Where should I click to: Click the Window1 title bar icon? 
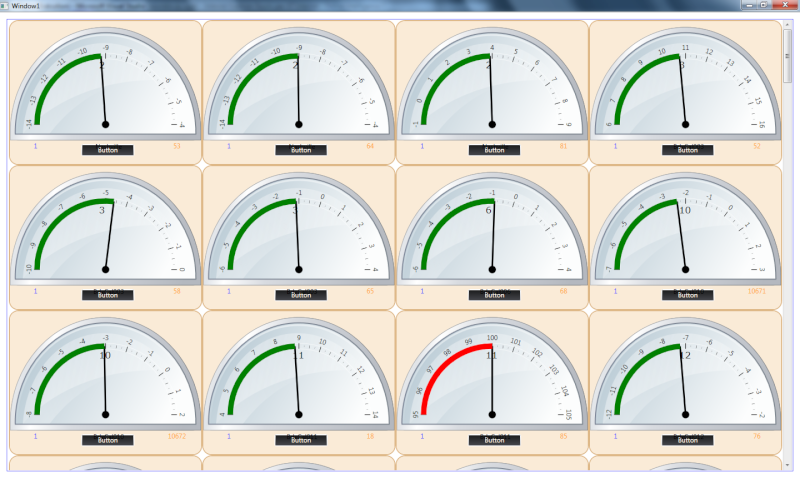pyautogui.click(x=5, y=5)
